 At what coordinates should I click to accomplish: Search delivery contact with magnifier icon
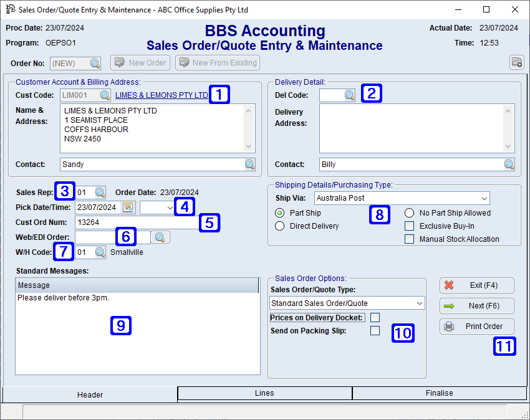point(509,165)
